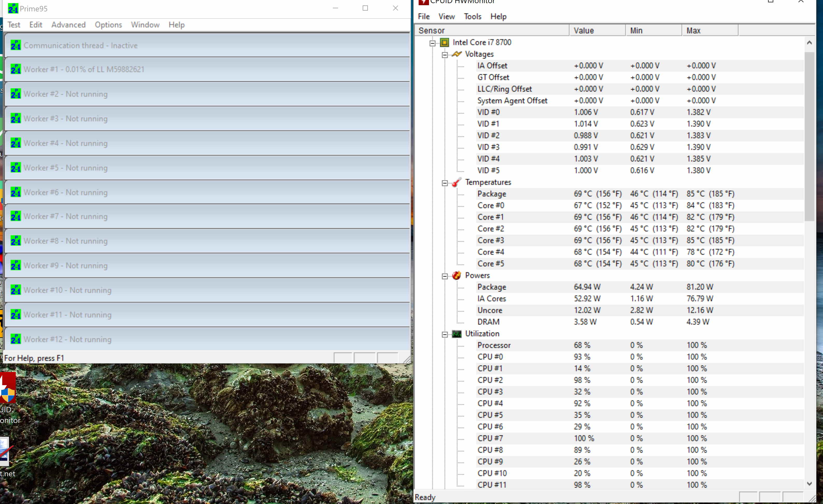Click the Worker #4 window icon
Image resolution: width=823 pixels, height=504 pixels.
coord(16,143)
